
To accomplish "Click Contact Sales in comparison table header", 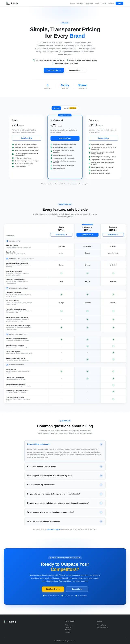I will point(113,235).
